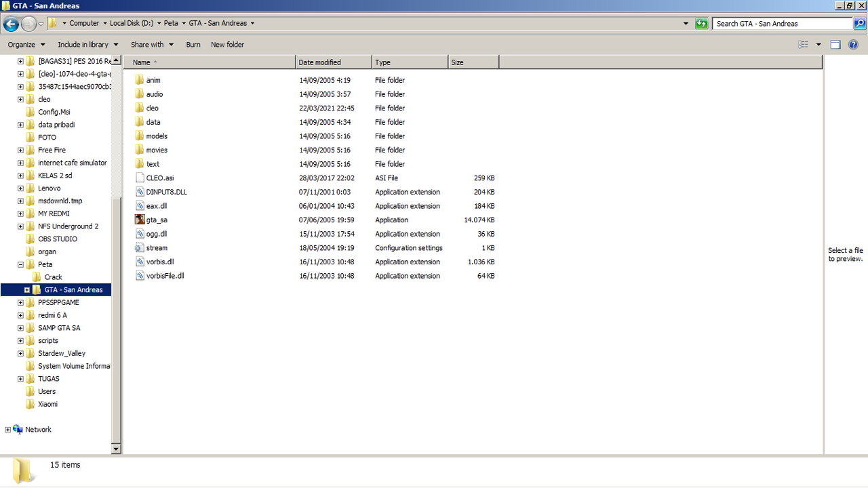
Task: Expand the GTA - San Andreas tree node
Action: click(27, 290)
